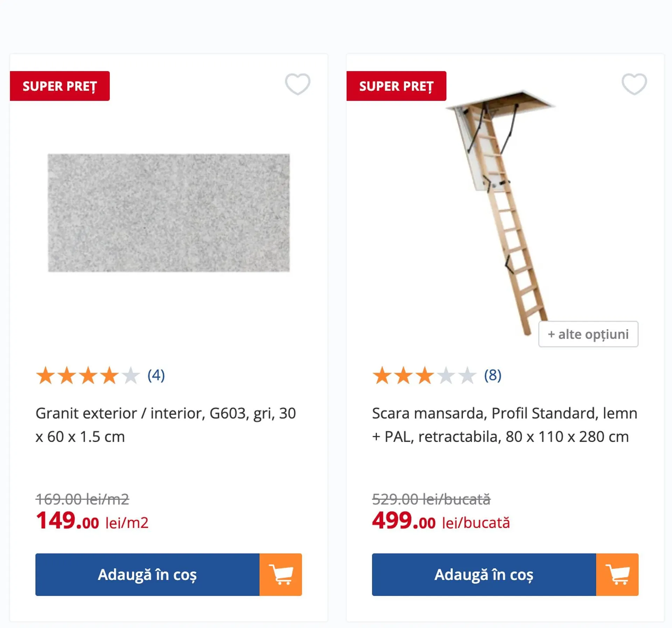
Task: Click the 499.00 lei/bucată ladder price
Action: pos(441,521)
